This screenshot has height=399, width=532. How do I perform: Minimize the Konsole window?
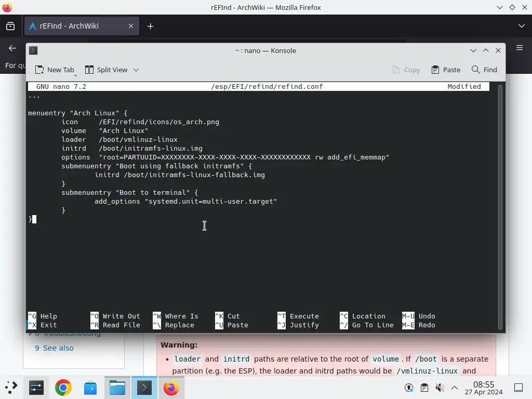473,50
